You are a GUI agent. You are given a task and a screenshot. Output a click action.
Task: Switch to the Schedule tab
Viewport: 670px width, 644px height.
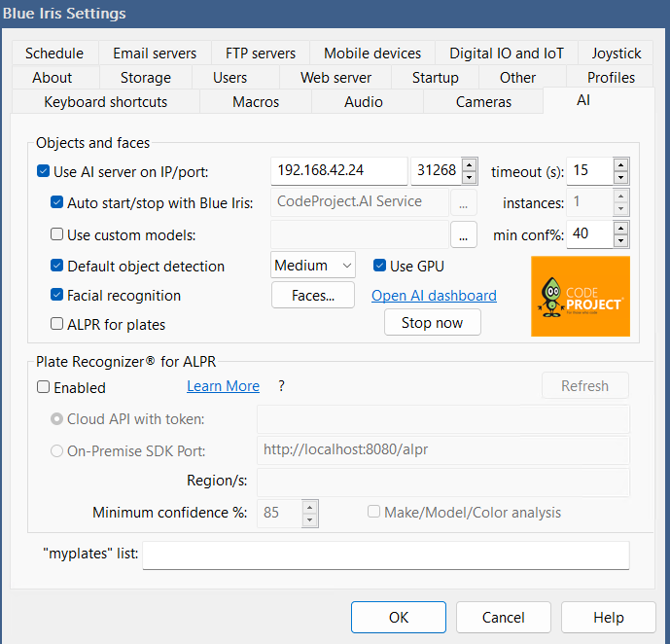tap(54, 53)
